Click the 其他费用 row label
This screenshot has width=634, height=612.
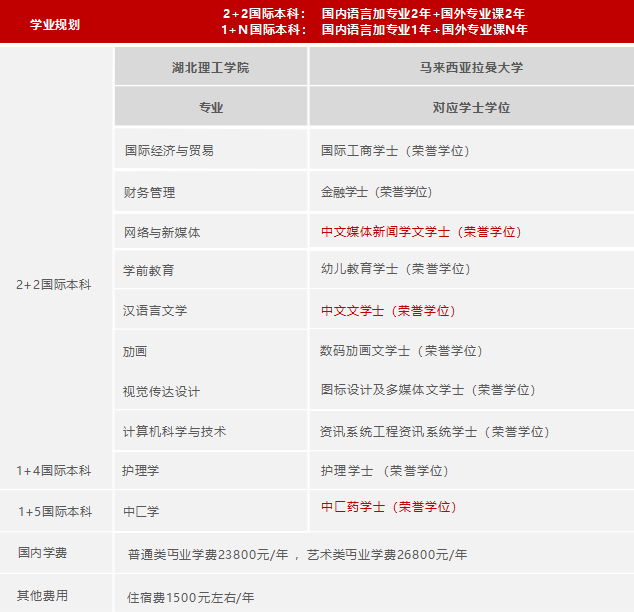[x=42, y=595]
